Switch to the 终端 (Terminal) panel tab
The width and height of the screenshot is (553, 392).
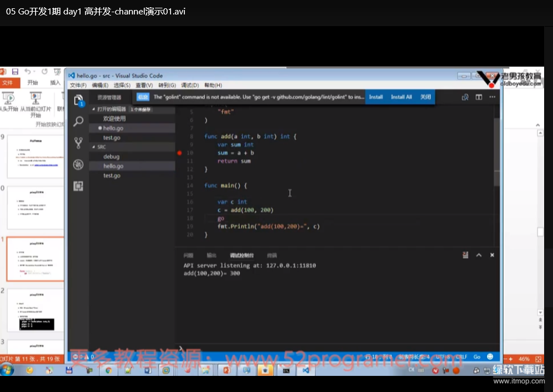(x=272, y=255)
